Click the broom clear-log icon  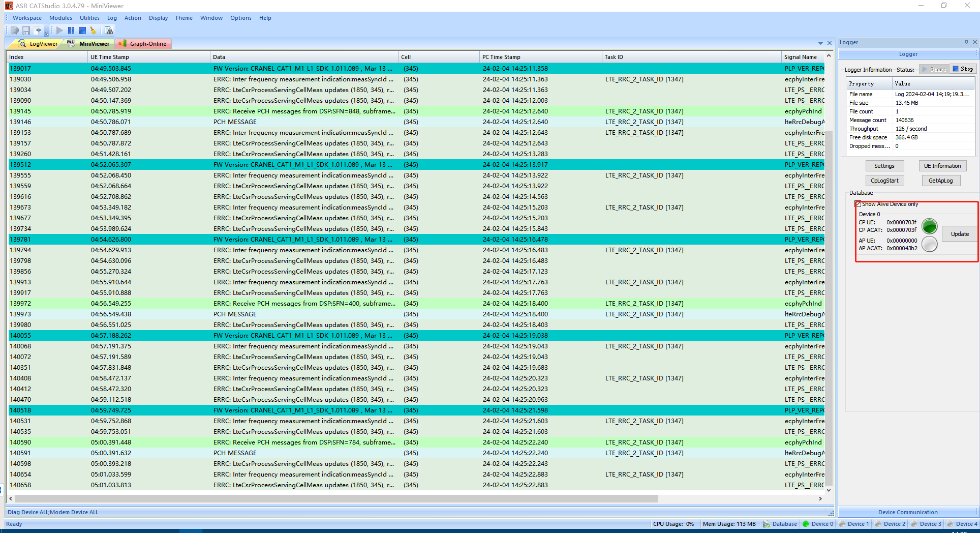pyautogui.click(x=93, y=31)
